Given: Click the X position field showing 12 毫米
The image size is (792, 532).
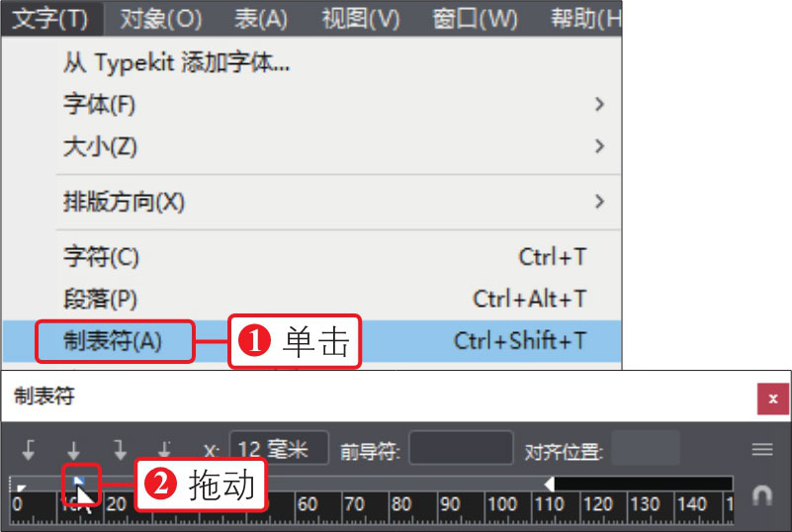Looking at the screenshot, I should pos(279,449).
